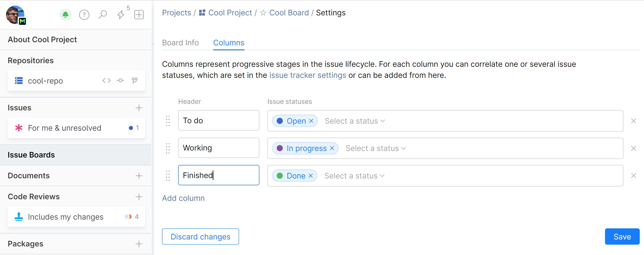Click the create new plus square icon
The image size is (644, 255).
pyautogui.click(x=139, y=14)
